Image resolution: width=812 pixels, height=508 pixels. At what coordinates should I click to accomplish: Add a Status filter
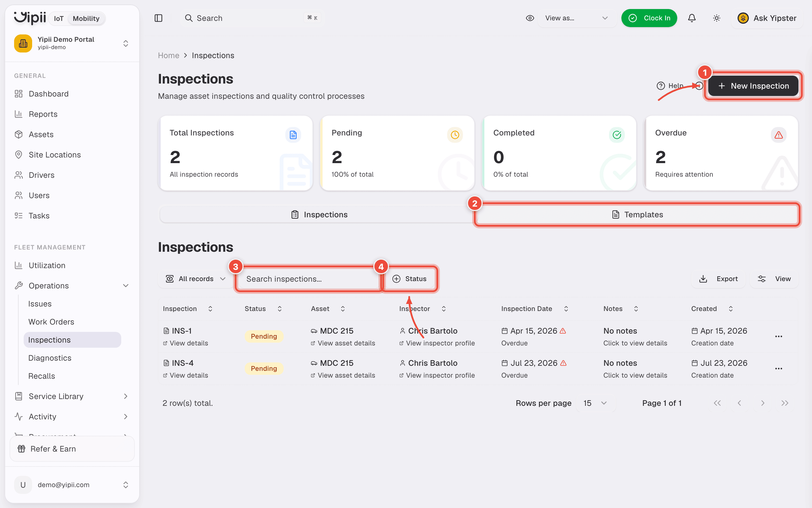tap(409, 279)
